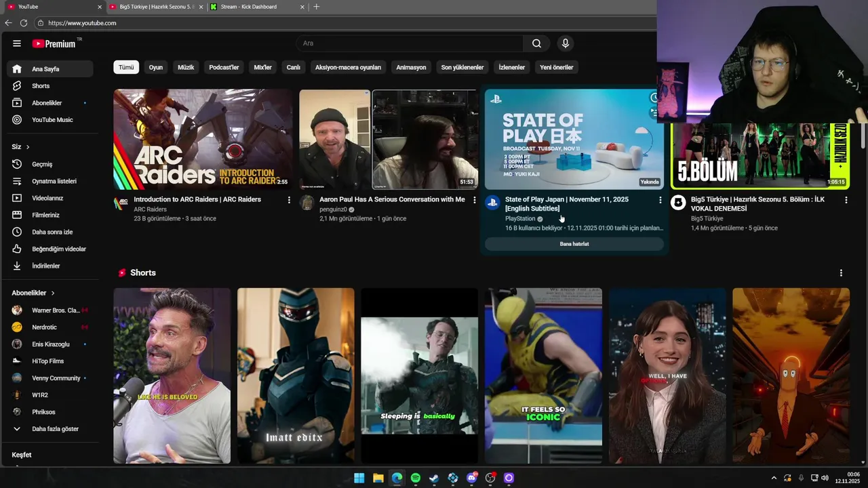Open İndirilenler in sidebar

pyautogui.click(x=50, y=266)
